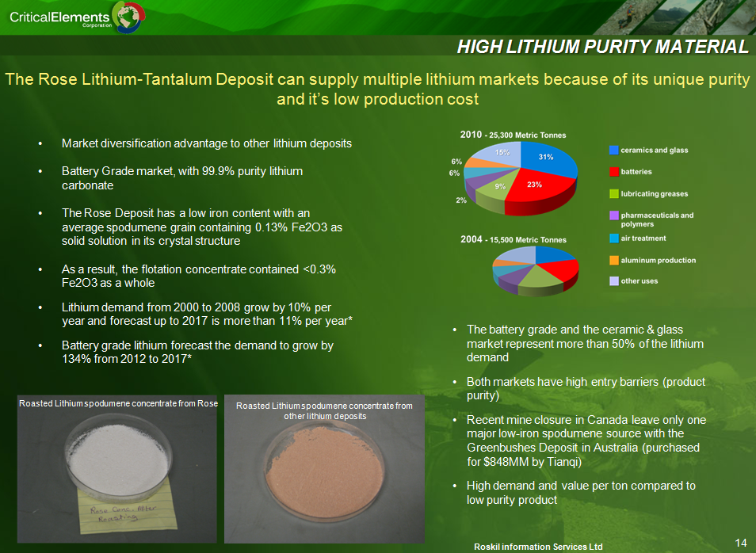
Task: Click the 15% slice of the 2010 pie
Action: tap(499, 154)
